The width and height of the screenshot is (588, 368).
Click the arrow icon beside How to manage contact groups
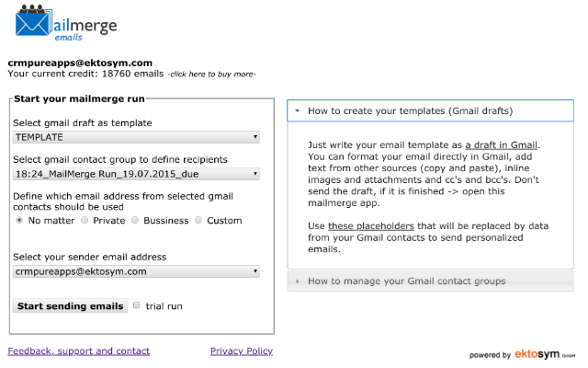point(298,281)
